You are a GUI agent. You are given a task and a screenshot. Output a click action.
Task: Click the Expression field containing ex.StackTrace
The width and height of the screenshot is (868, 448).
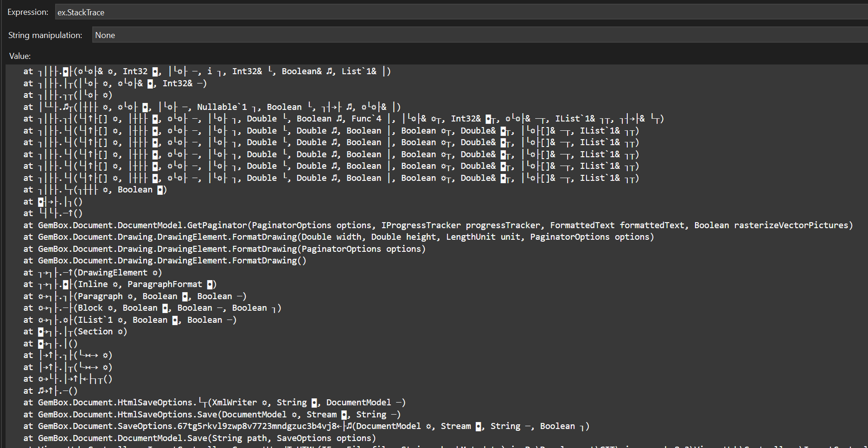(x=461, y=12)
